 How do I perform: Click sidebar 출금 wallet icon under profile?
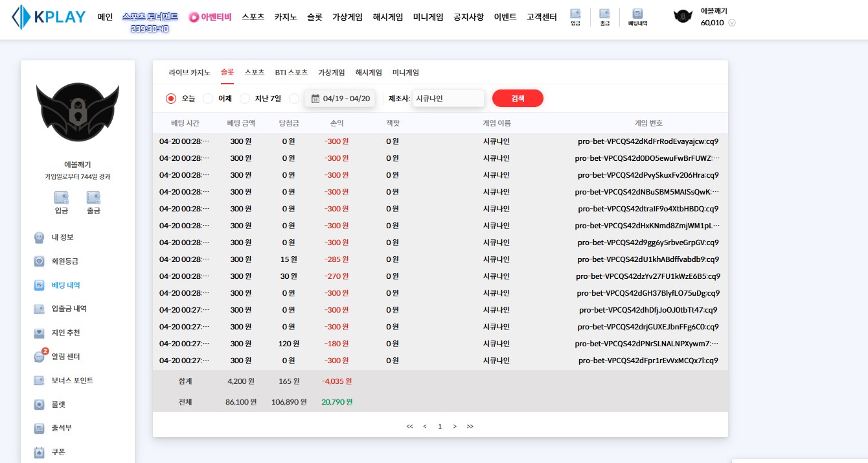93,198
